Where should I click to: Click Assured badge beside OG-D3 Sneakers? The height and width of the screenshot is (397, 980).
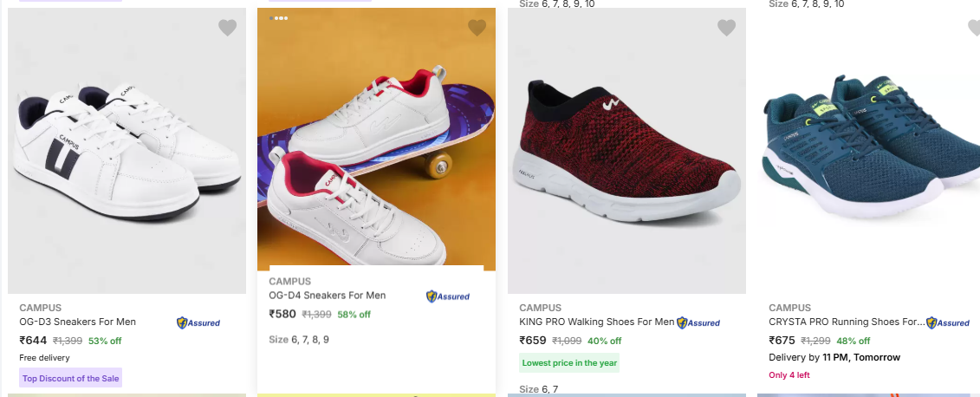[x=198, y=322]
